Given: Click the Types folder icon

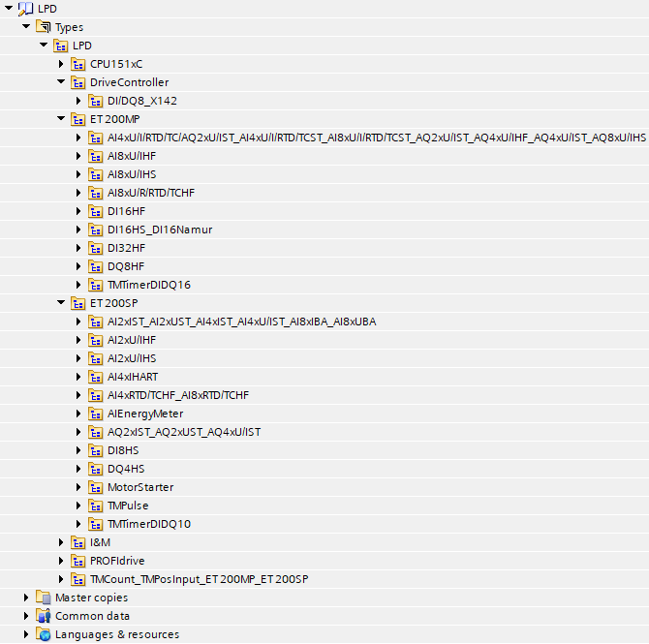Looking at the screenshot, I should [43, 27].
